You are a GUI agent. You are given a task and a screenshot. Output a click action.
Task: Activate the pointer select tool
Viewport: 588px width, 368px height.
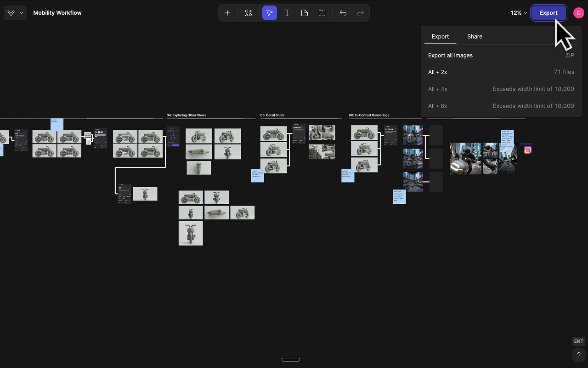[x=270, y=13]
